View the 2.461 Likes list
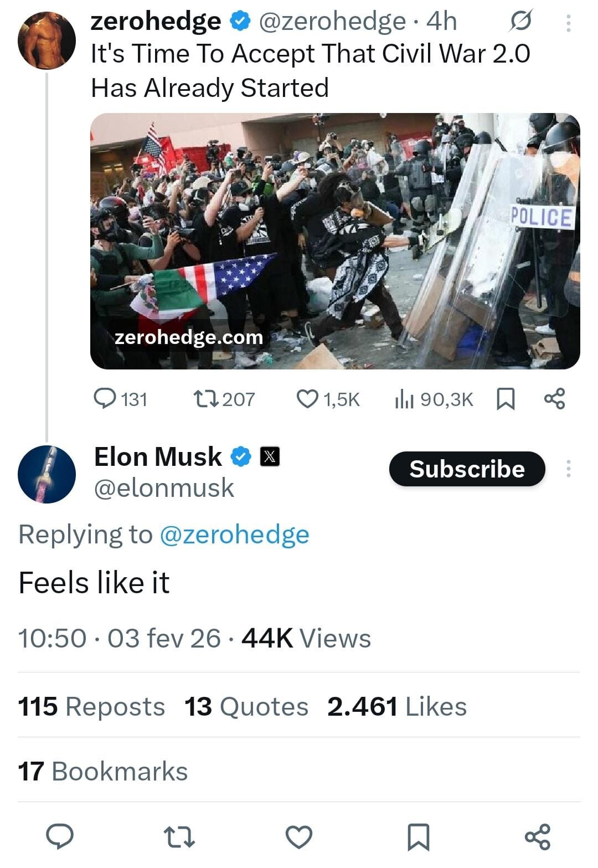The image size is (598, 868). click(396, 707)
